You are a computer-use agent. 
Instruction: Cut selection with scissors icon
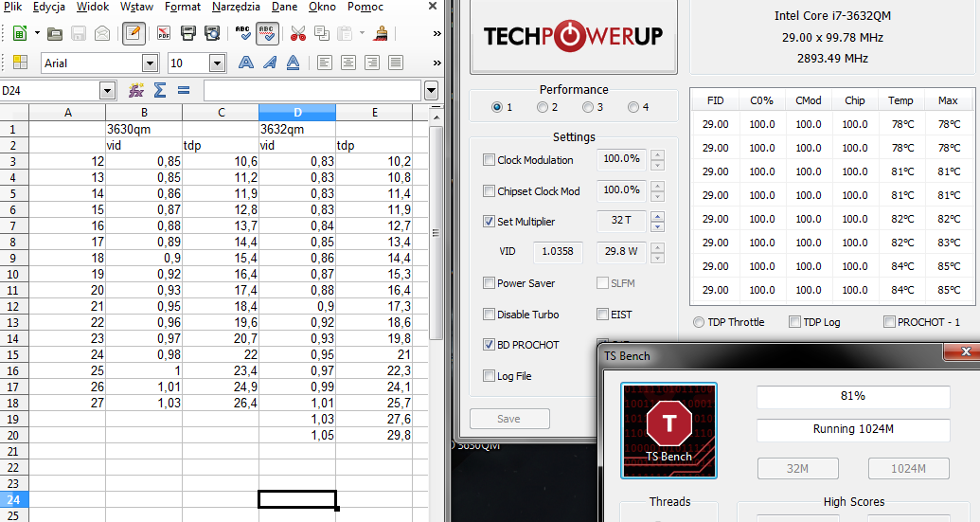pos(298,33)
